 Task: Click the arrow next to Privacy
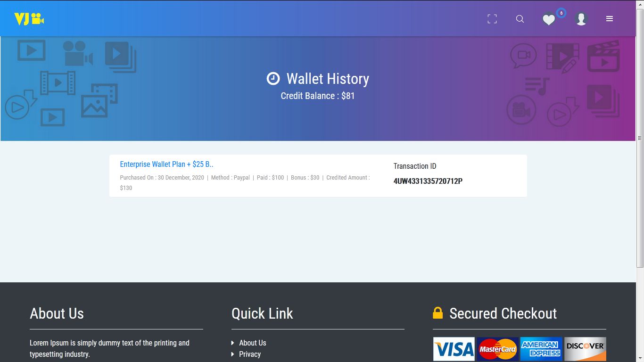[x=232, y=354]
